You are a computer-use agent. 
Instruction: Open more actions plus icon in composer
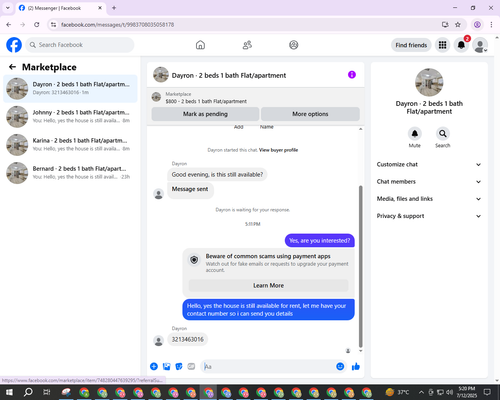pyautogui.click(x=154, y=367)
